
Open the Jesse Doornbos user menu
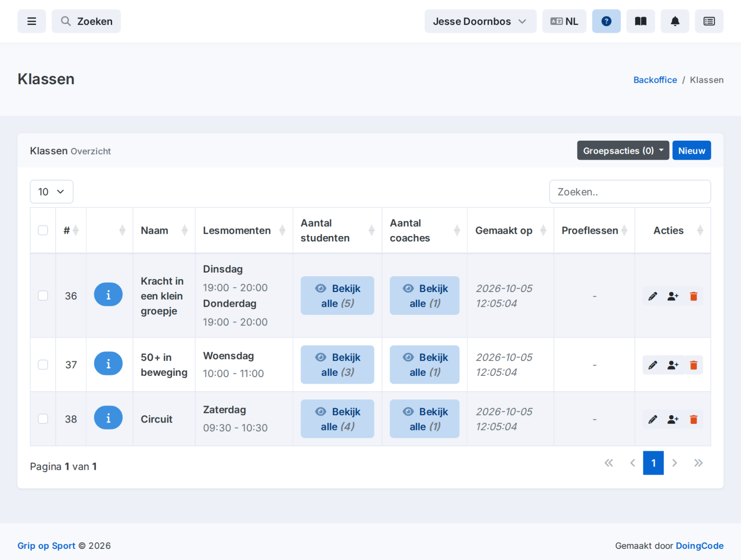point(480,21)
